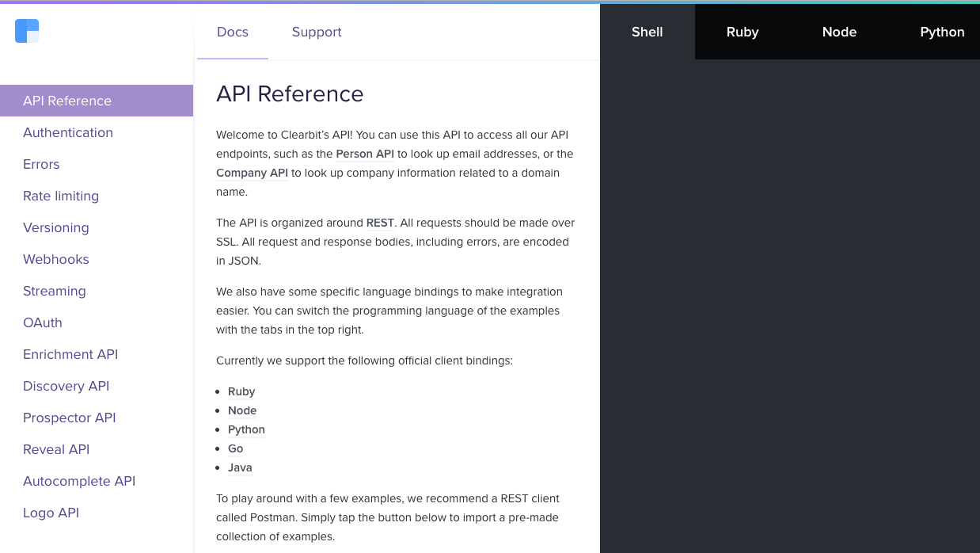Follow the Person API link
The height and width of the screenshot is (553, 980).
(x=364, y=154)
